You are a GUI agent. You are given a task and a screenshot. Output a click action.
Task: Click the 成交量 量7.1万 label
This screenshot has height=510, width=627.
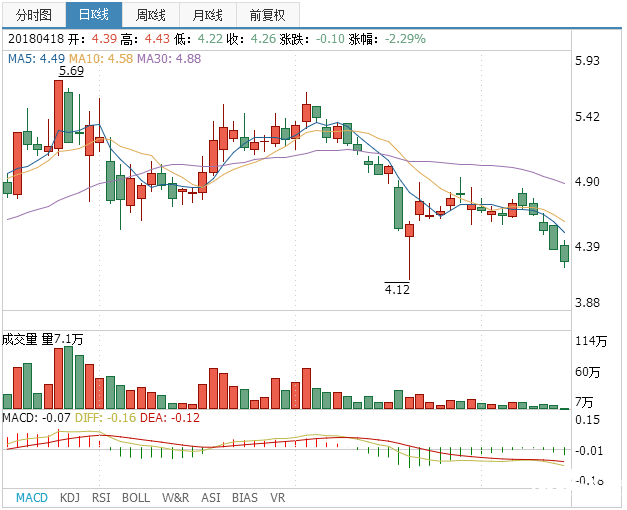(42, 340)
